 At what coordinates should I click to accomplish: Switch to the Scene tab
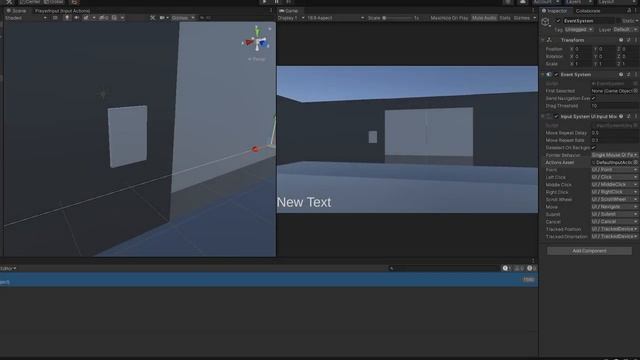tap(16, 11)
